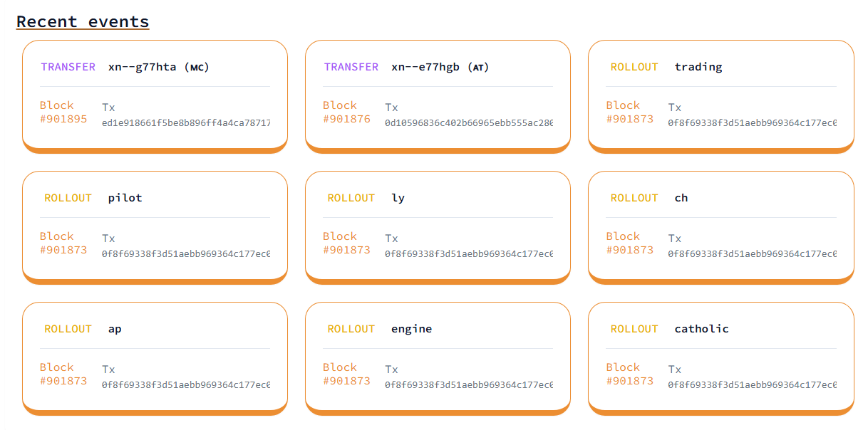This screenshot has height=430, width=868.
Task: Click the Tx hash in the pilot card
Action: [x=185, y=254]
